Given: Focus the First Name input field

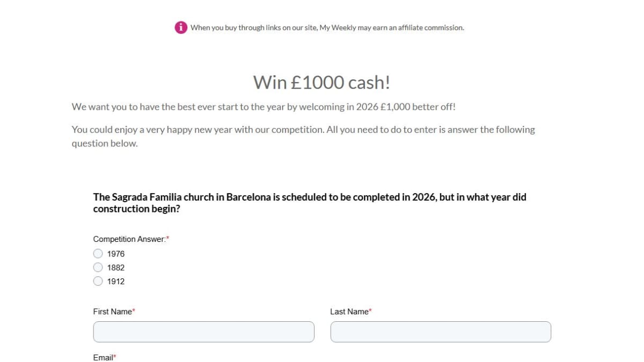Looking at the screenshot, I should tap(203, 332).
